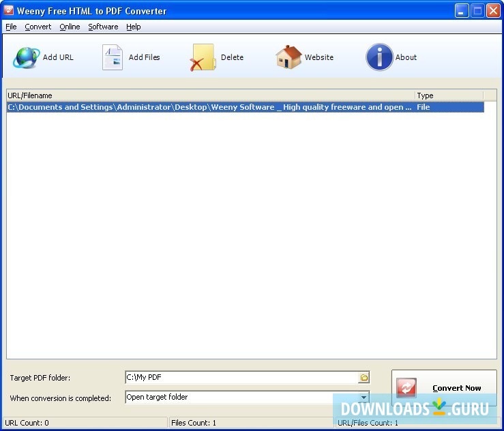Image resolution: width=504 pixels, height=431 pixels.
Task: Open the Website house icon
Action: [288, 57]
